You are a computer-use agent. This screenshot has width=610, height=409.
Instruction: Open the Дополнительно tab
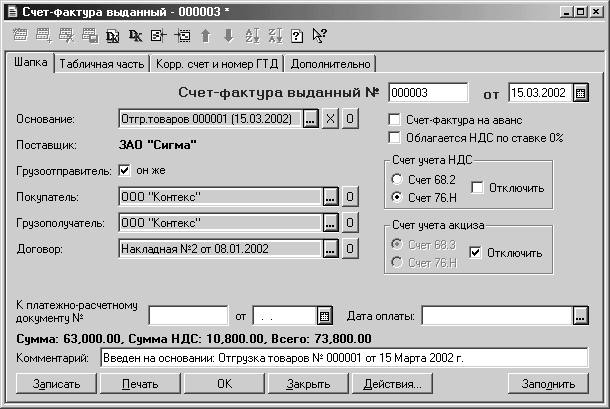point(329,64)
